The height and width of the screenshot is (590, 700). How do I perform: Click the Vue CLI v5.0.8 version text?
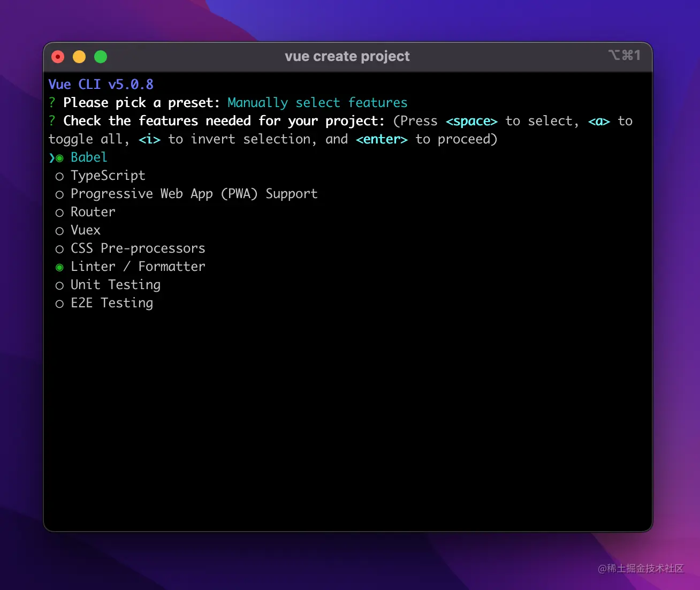(101, 85)
